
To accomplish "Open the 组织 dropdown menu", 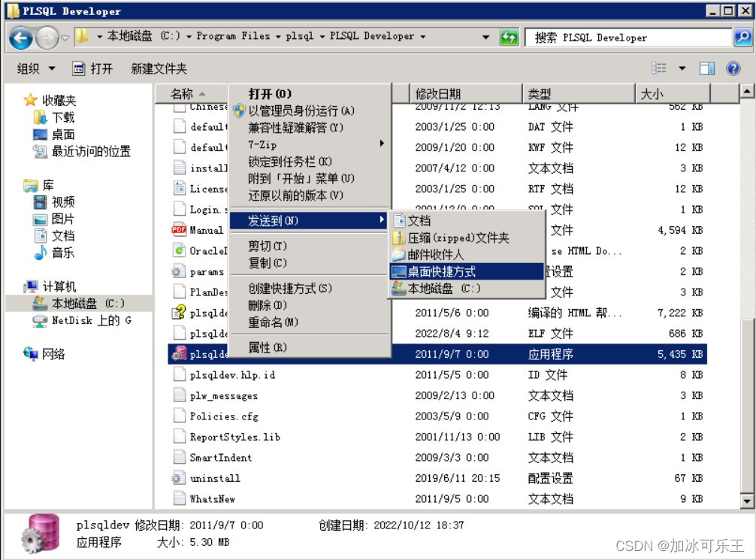I will (x=35, y=68).
